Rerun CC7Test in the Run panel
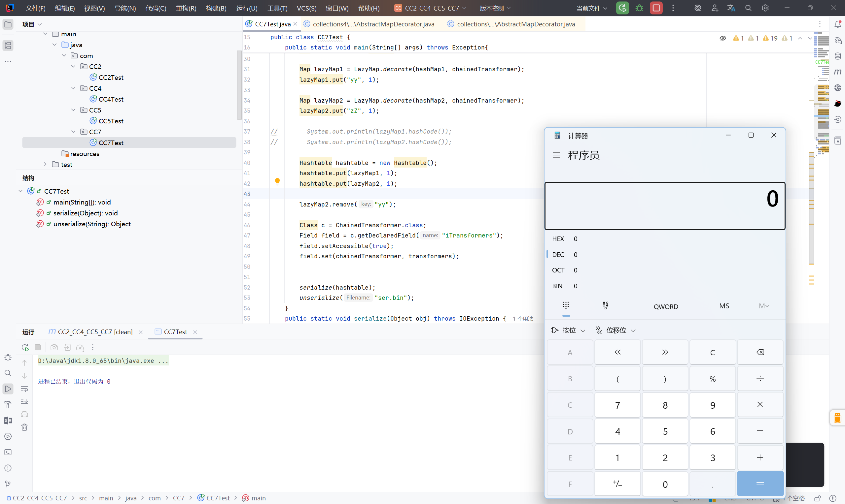The height and width of the screenshot is (504, 845). [x=25, y=347]
